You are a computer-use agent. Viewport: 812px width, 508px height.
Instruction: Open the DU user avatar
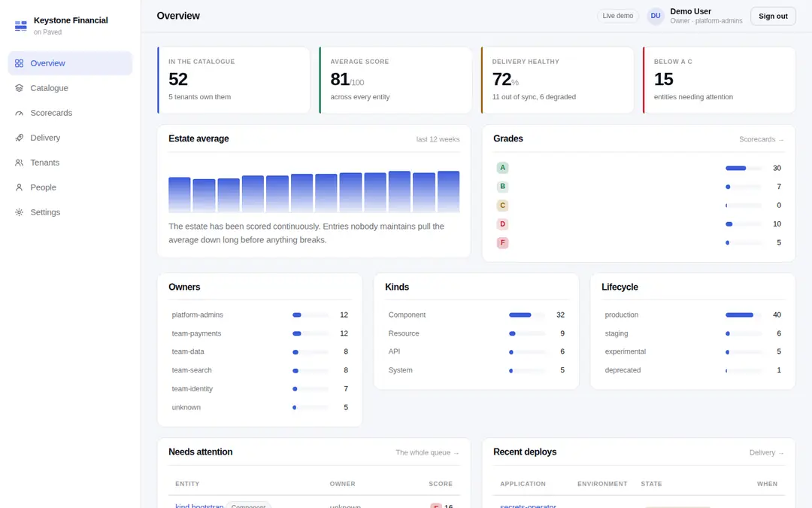[656, 16]
